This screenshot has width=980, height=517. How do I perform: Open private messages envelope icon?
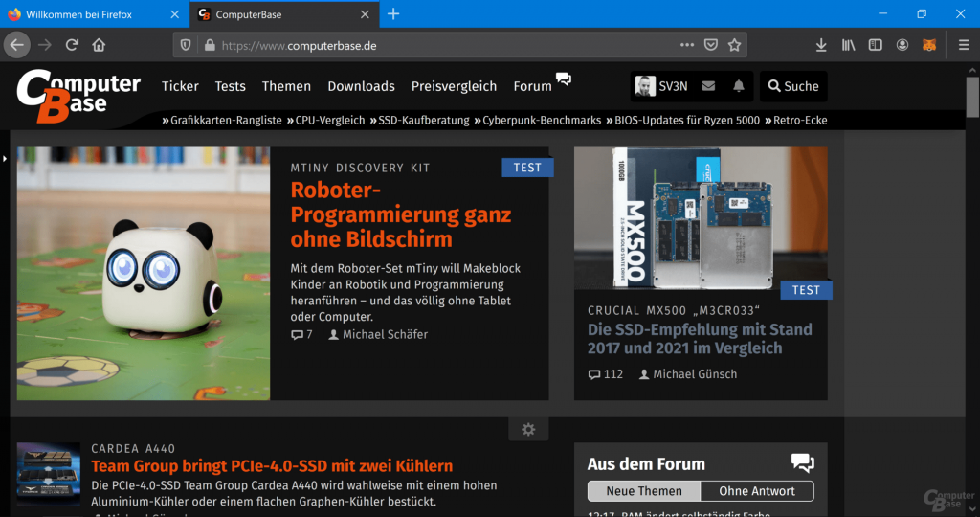(708, 86)
